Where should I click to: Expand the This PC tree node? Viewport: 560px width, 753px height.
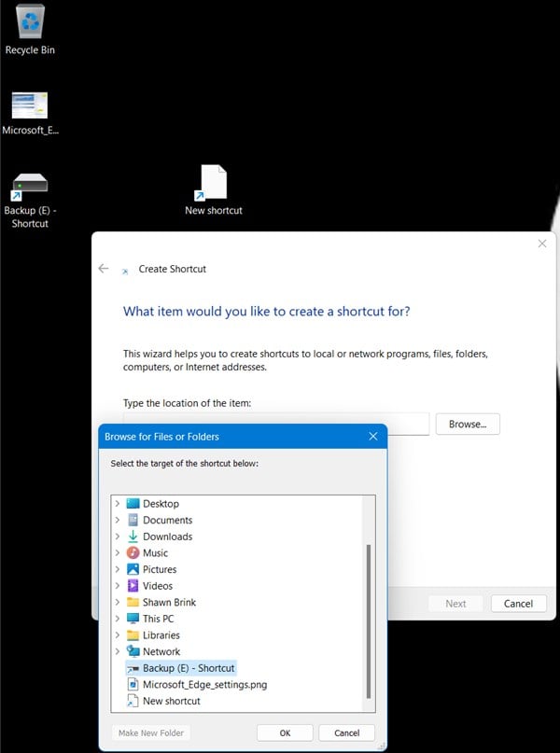click(x=118, y=619)
